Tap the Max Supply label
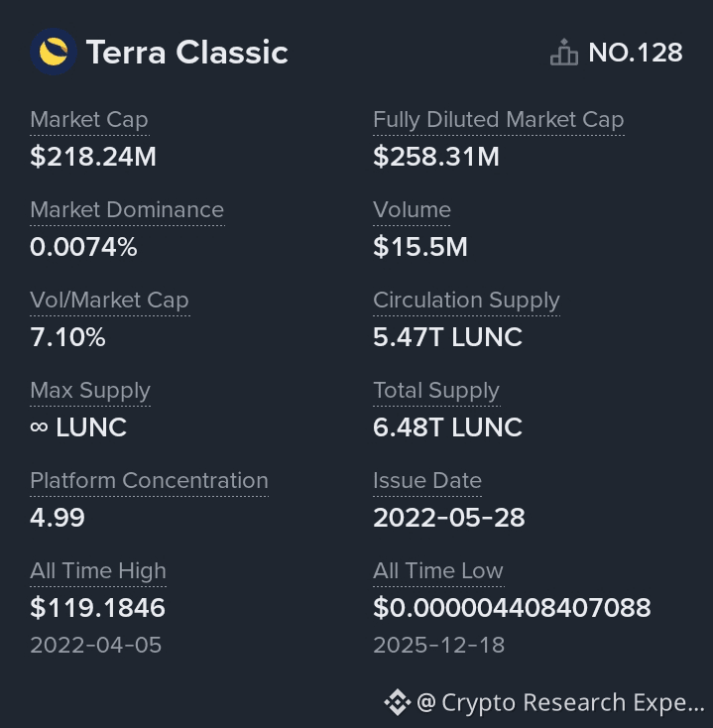 pyautogui.click(x=89, y=391)
